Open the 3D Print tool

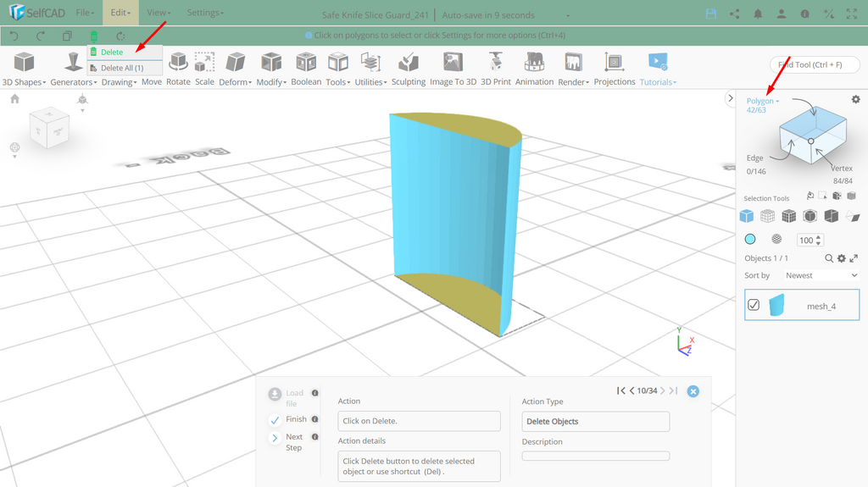(x=495, y=69)
